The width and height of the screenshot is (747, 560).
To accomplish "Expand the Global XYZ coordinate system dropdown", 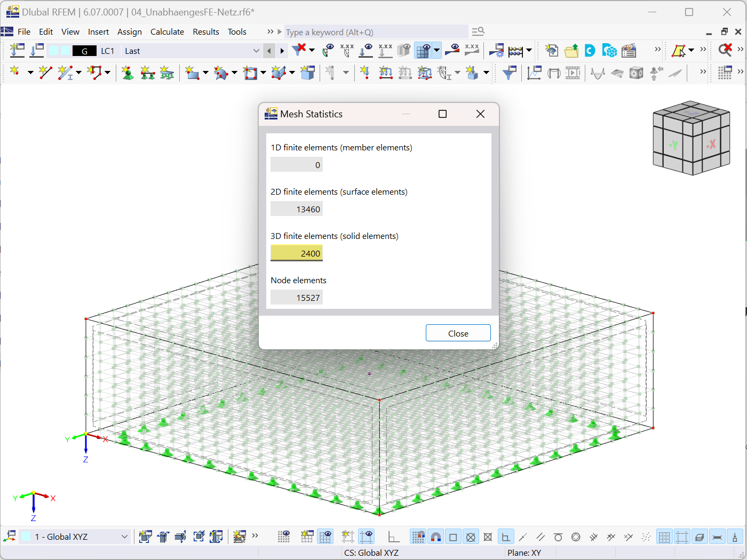I will click(x=123, y=536).
